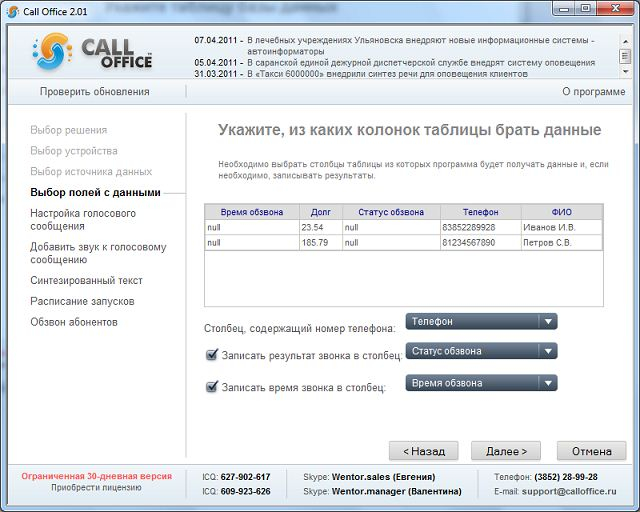The image size is (640, 512).
Task: Select debt cell 185.79
Action: (321, 243)
